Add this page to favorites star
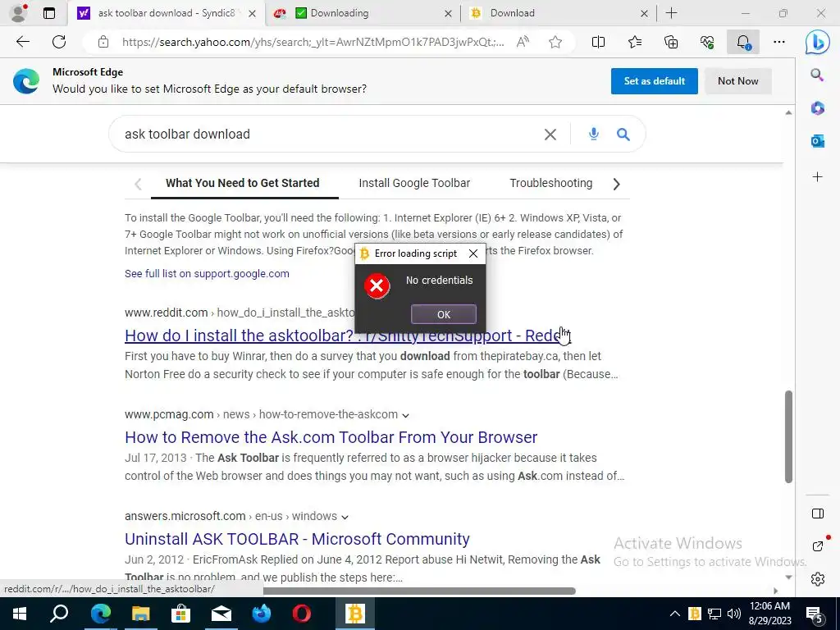Viewport: 840px width, 630px height. 555,42
